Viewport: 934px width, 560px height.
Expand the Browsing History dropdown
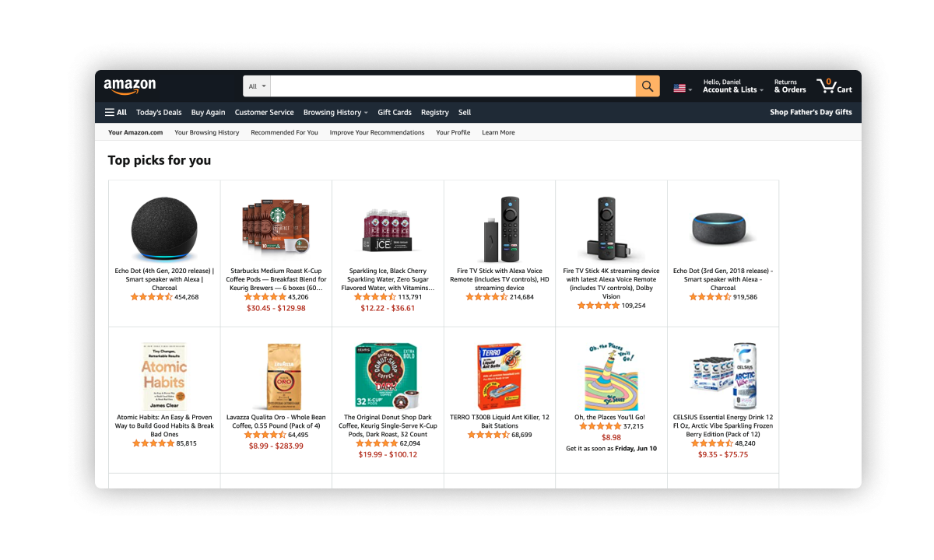[335, 112]
